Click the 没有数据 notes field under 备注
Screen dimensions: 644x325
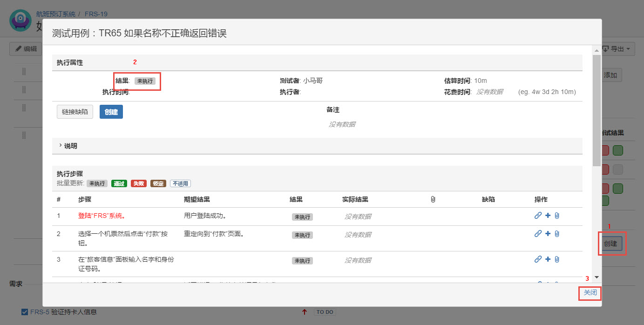click(342, 124)
